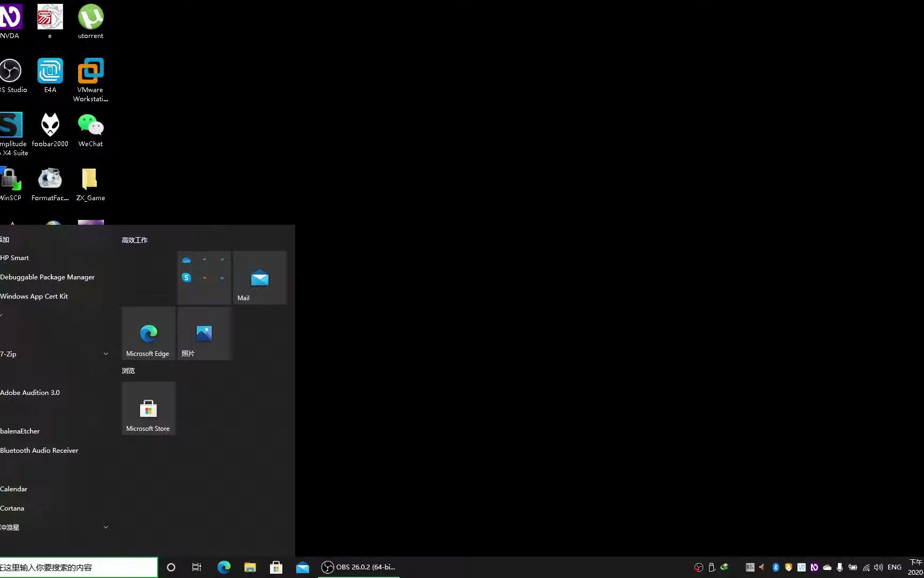Expand the 7-Zip start menu group
924x578 pixels.
[x=105, y=353]
